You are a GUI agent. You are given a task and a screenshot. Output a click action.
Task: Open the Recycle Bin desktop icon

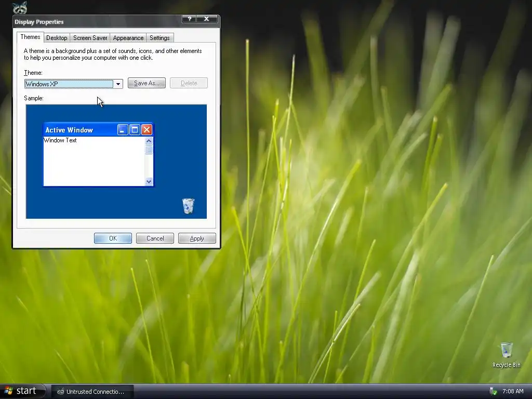[x=506, y=355]
